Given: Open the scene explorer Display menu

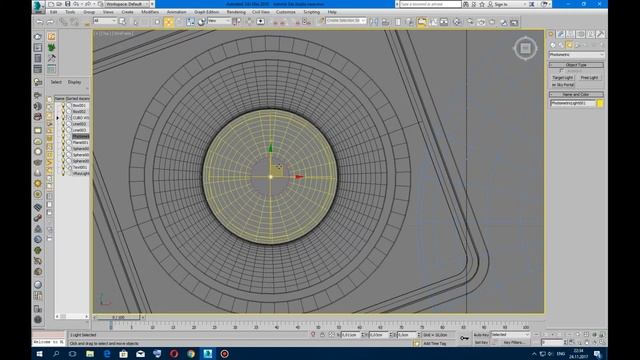Looking at the screenshot, I should tap(74, 82).
